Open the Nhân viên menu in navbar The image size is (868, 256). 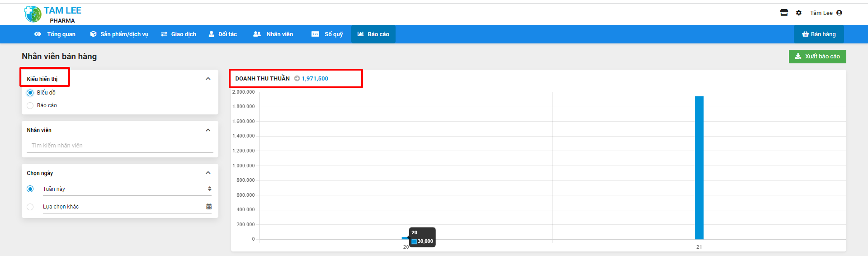coord(273,34)
